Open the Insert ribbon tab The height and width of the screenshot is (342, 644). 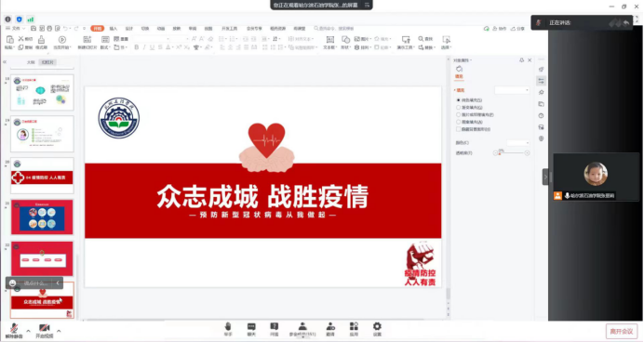(114, 28)
